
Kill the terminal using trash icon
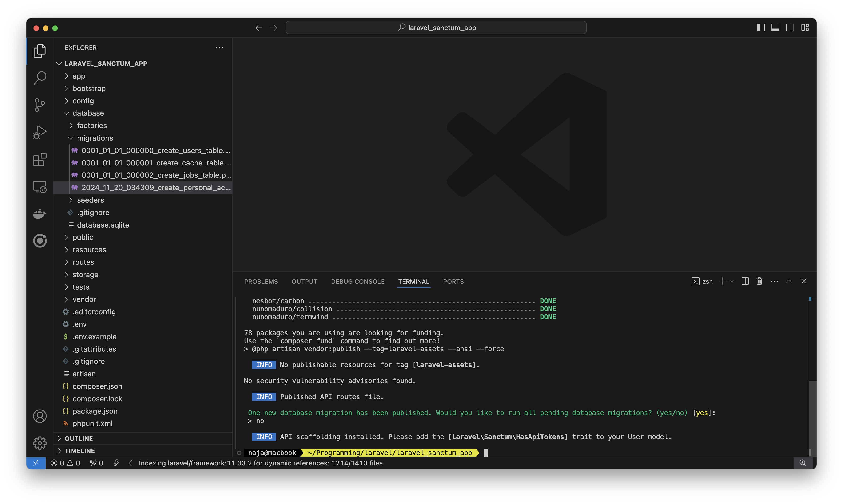(759, 281)
